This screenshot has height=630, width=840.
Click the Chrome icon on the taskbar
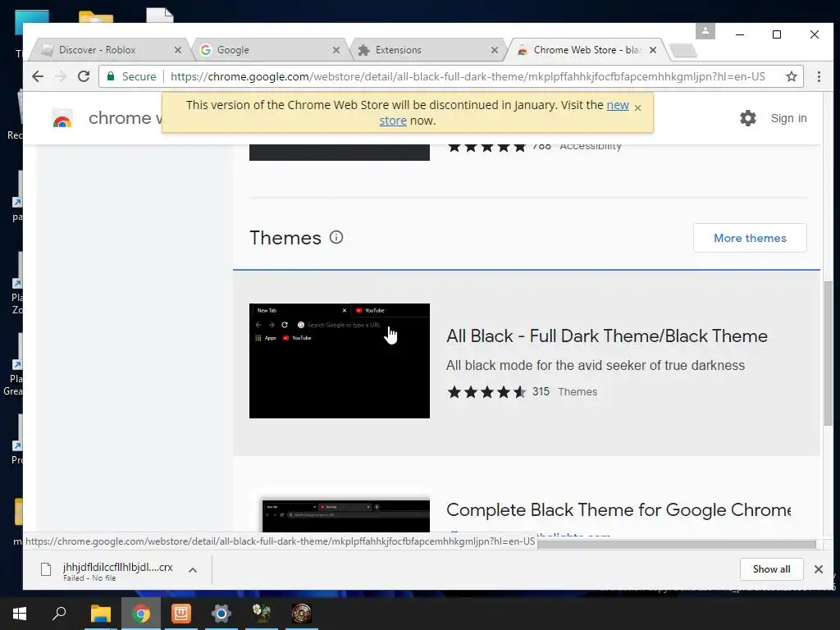pyautogui.click(x=141, y=614)
